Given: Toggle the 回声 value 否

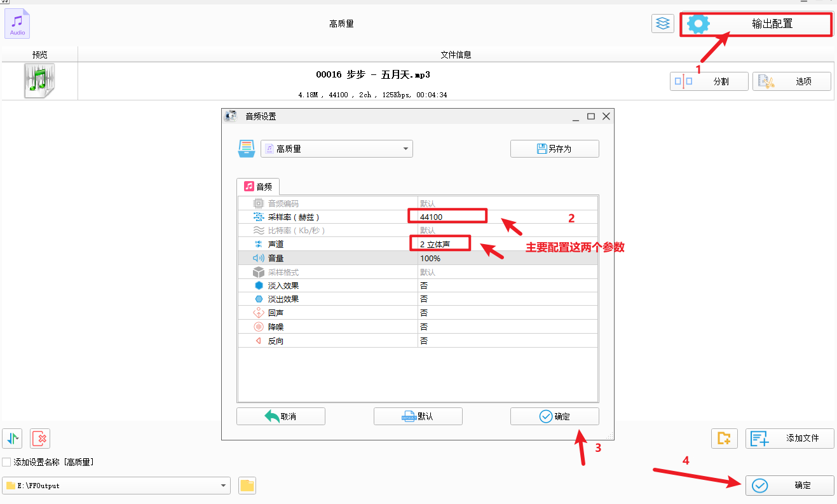Looking at the screenshot, I should click(424, 313).
